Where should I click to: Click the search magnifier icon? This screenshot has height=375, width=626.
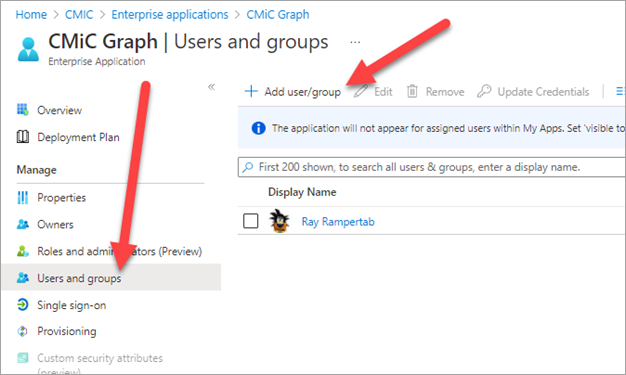click(x=248, y=167)
